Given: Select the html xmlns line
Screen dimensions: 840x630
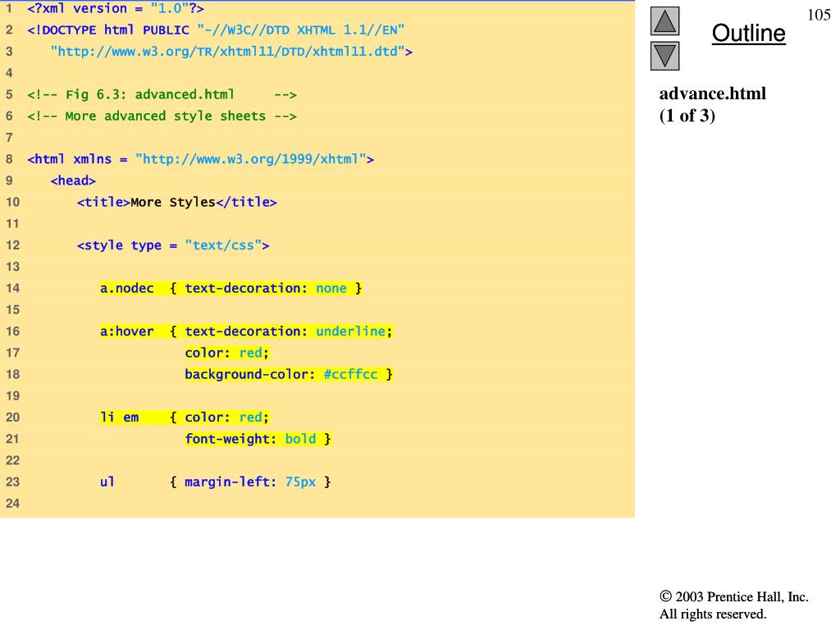Looking at the screenshot, I should tap(201, 159).
